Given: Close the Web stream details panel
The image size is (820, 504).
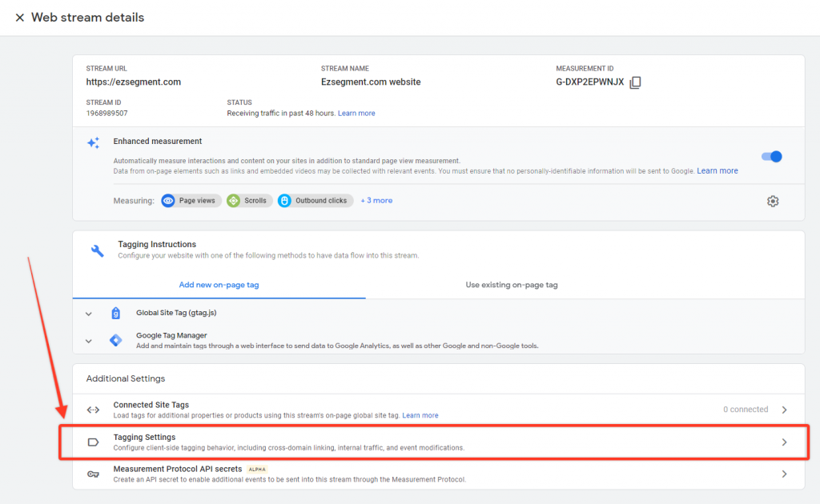Looking at the screenshot, I should [x=19, y=18].
